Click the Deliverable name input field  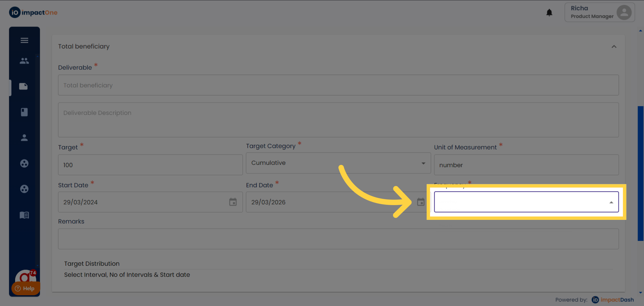point(338,85)
